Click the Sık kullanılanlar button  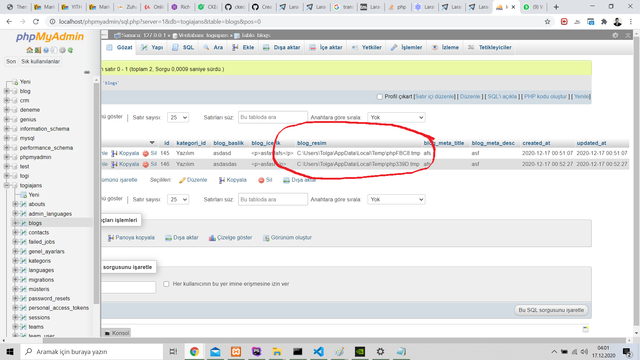[x=40, y=61]
